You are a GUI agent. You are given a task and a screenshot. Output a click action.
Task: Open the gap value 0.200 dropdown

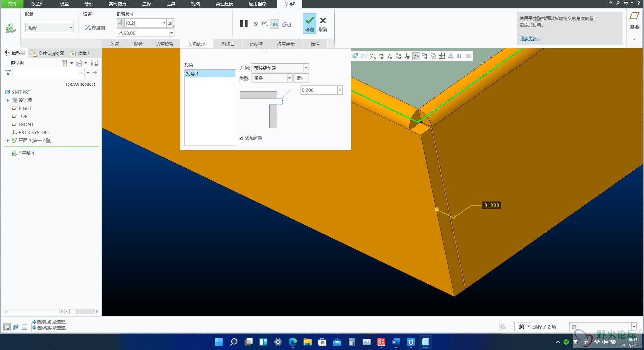pos(340,90)
